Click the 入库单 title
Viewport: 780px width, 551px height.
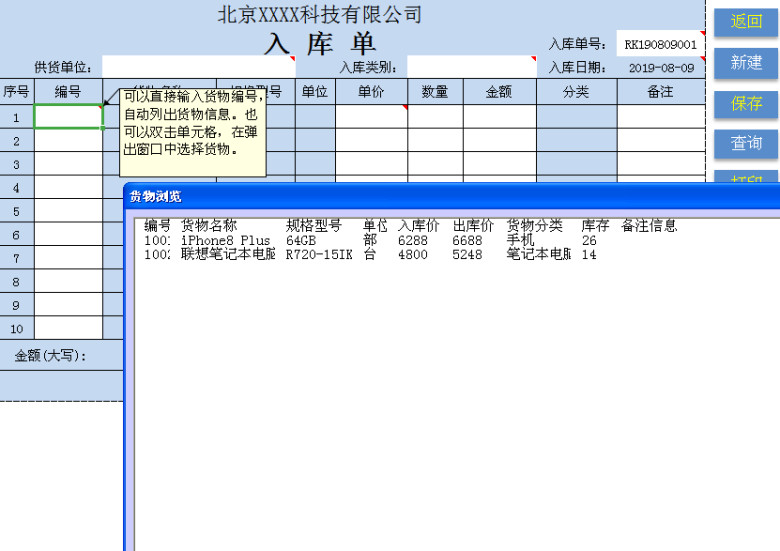point(320,44)
